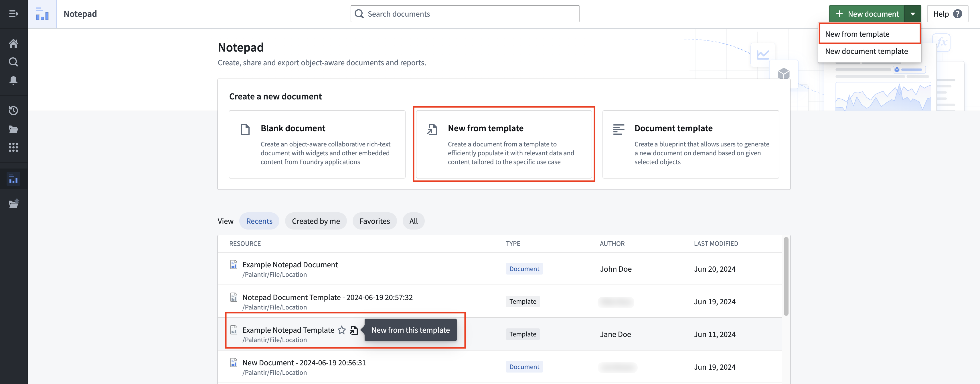Open Example Notepad Template
980x384 pixels.
tap(288, 330)
